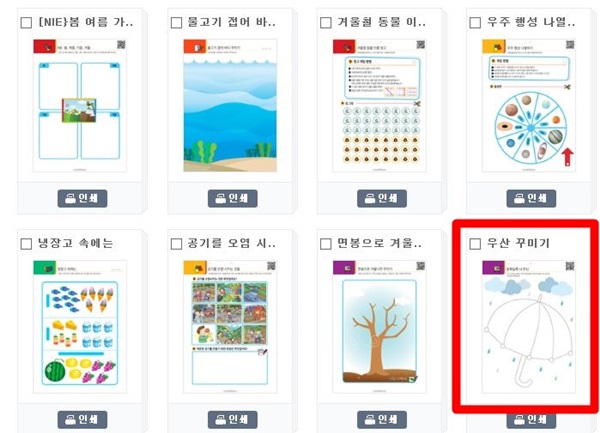Click 인쇄 below the space planets worksheet
600x433 pixels.
pos(531,198)
